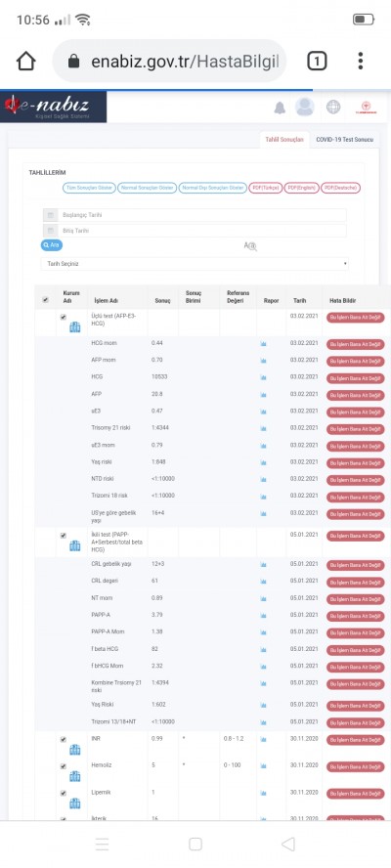Click Bu İşlem Bana Ait Değil for NT mom
Viewport: 391px width, 868px height.
356,599
